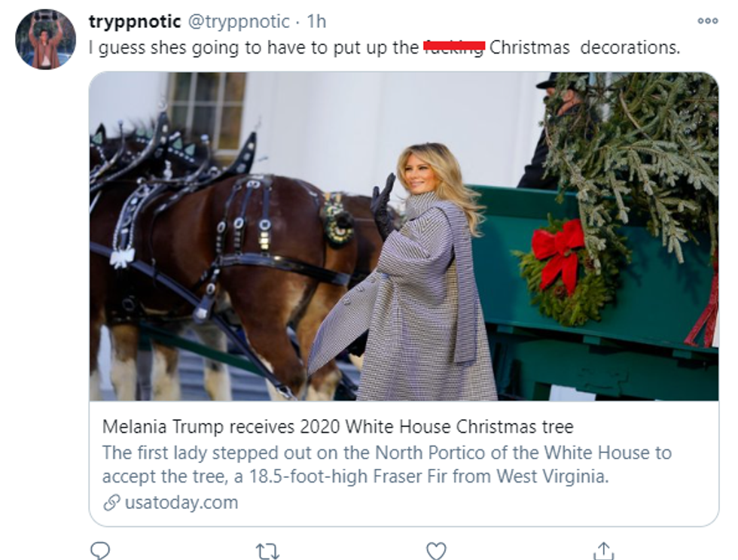Screen dimensions: 738x560
Task: Click the red censored word in the tweet
Action: click(453, 47)
